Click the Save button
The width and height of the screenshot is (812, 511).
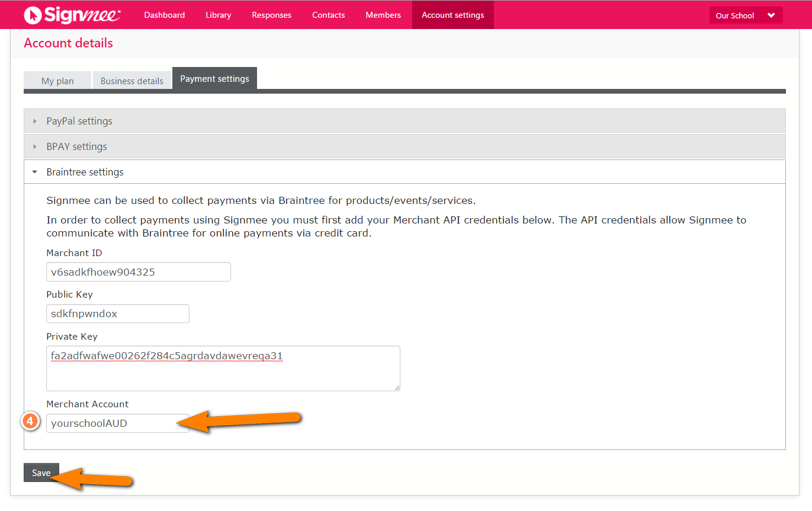click(x=41, y=472)
